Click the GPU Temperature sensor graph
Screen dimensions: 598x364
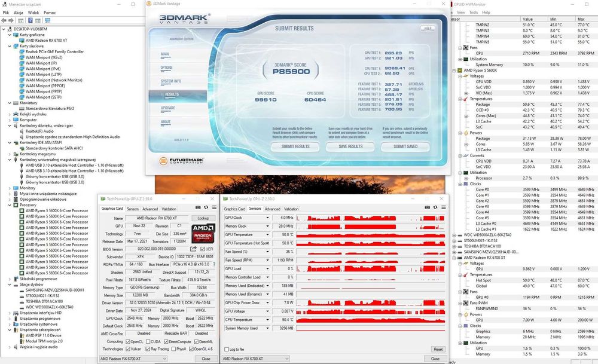click(x=370, y=235)
